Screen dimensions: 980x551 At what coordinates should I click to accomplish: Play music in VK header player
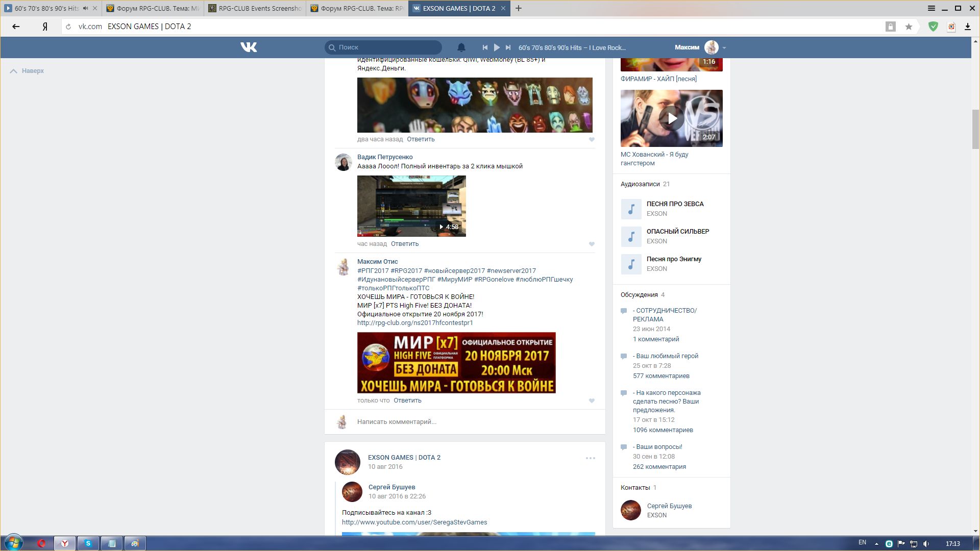(497, 47)
